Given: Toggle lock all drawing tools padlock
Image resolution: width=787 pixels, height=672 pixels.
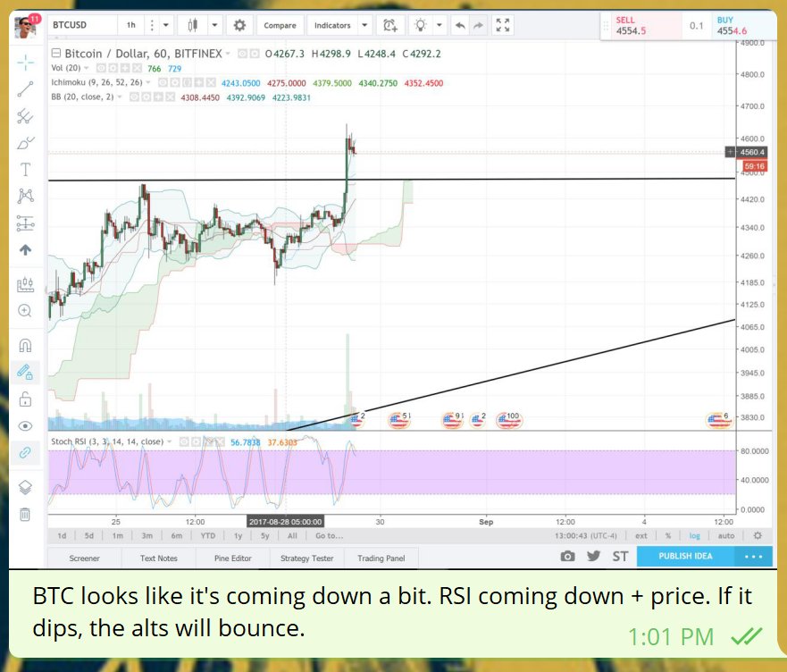Looking at the screenshot, I should 25,399.
